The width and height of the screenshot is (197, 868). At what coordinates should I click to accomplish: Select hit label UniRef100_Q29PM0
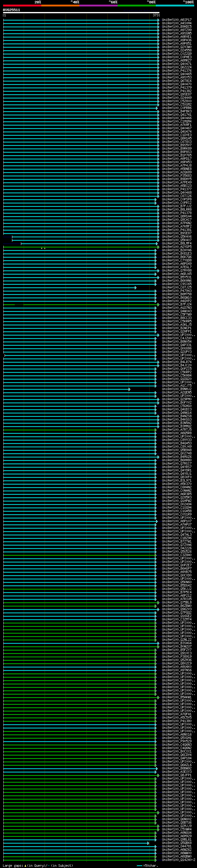pyautogui.click(x=176, y=399)
